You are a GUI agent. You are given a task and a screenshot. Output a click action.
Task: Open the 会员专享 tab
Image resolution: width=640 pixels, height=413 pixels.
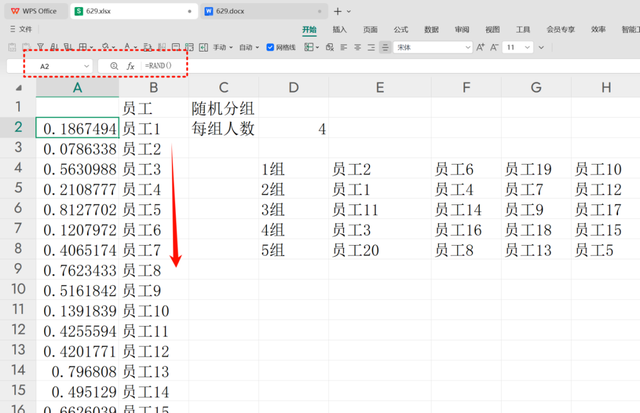(560, 29)
